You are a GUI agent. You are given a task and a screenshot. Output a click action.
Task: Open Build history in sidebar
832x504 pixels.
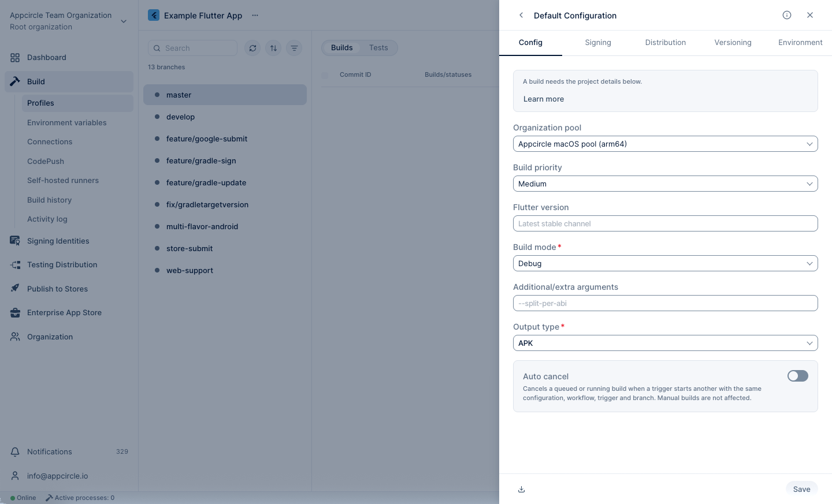[x=50, y=200]
